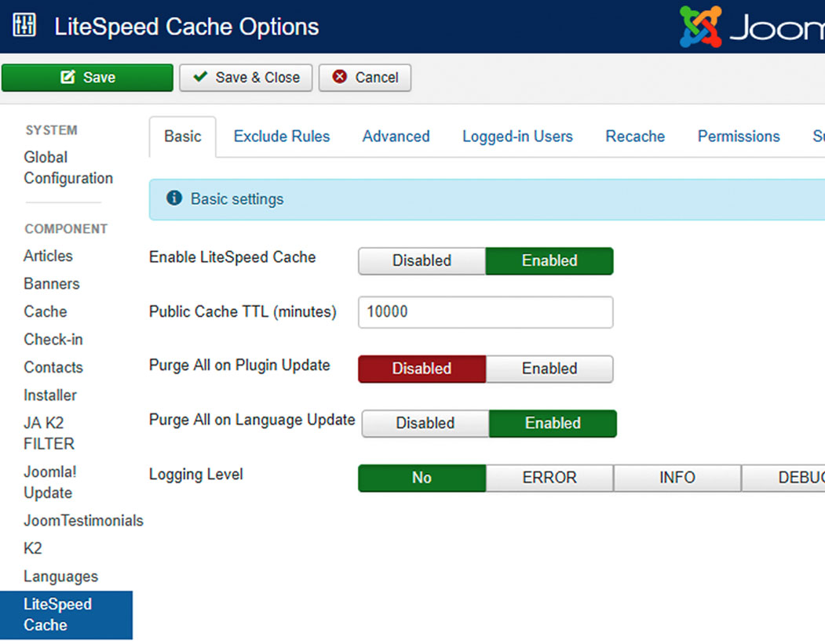Click the info icon beside Basic settings
The height and width of the screenshot is (644, 825).
click(x=174, y=198)
